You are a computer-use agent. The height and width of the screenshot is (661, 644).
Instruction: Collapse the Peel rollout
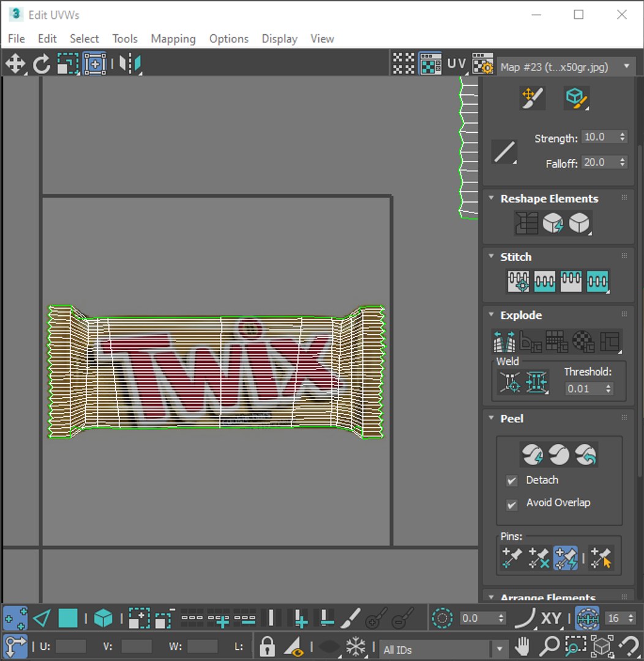click(491, 418)
